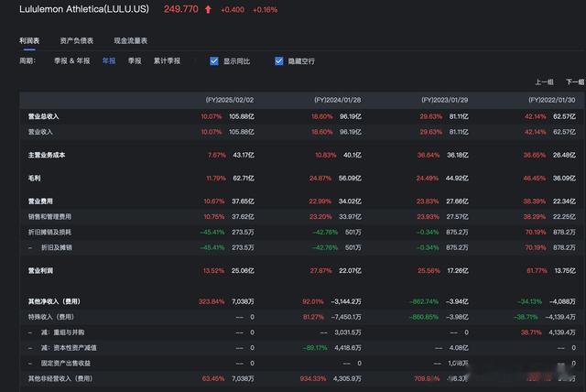Collapse the 折旧及摊销 sub-row dash
The width and height of the screenshot is (586, 392).
click(x=30, y=247)
